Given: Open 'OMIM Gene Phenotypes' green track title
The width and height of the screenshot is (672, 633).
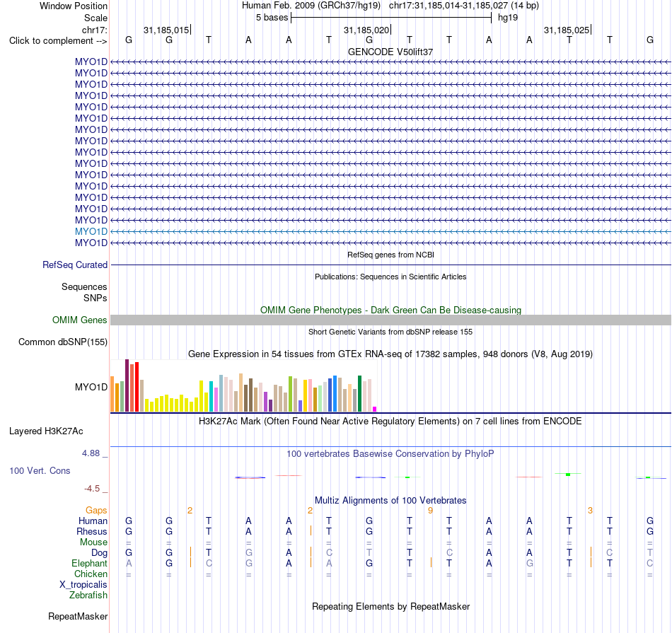Looking at the screenshot, I should (390, 310).
